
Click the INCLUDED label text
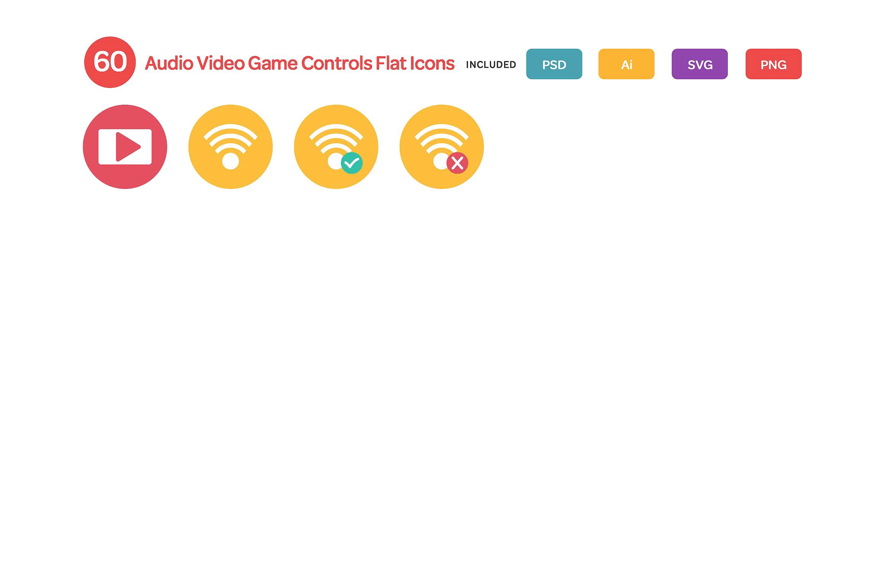tap(491, 64)
